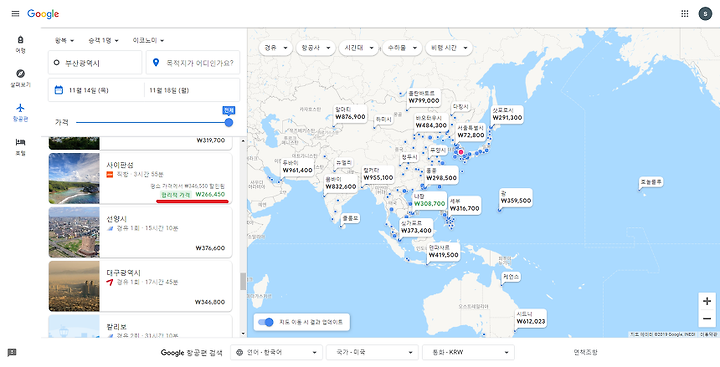This screenshot has width=720, height=367.
Task: Open the 왕복 round-trip dropdown
Action: [64, 40]
